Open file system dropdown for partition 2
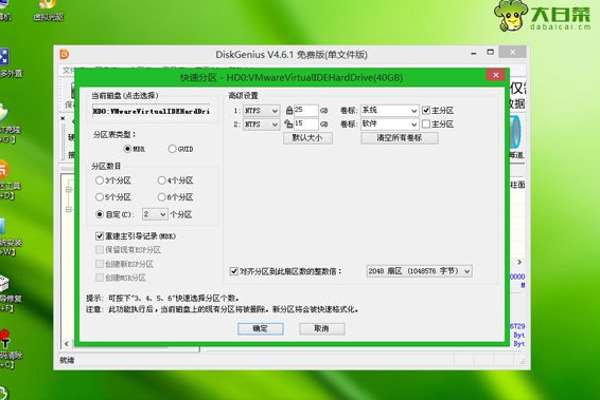Screen dimensions: 600x400 click(x=261, y=124)
